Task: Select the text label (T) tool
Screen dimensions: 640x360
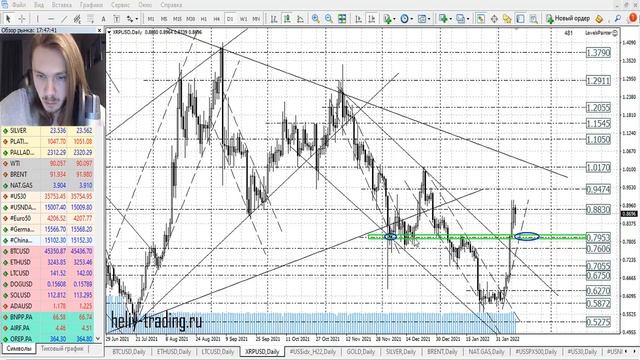Action: click(116, 19)
